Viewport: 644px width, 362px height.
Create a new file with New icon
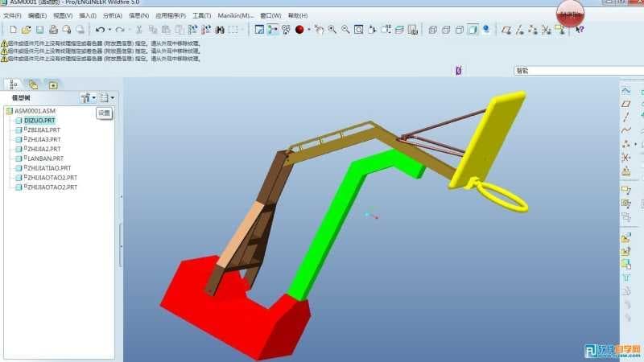pos(13,30)
